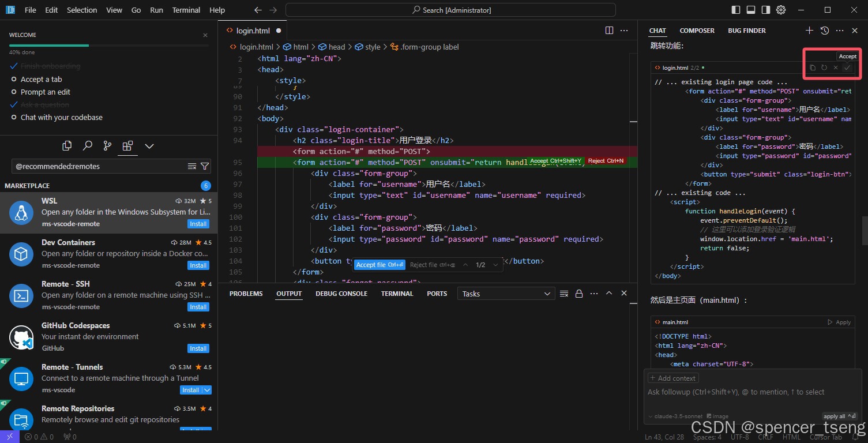
Task: Go to next diff change arrow
Action: pyautogui.click(x=496, y=265)
